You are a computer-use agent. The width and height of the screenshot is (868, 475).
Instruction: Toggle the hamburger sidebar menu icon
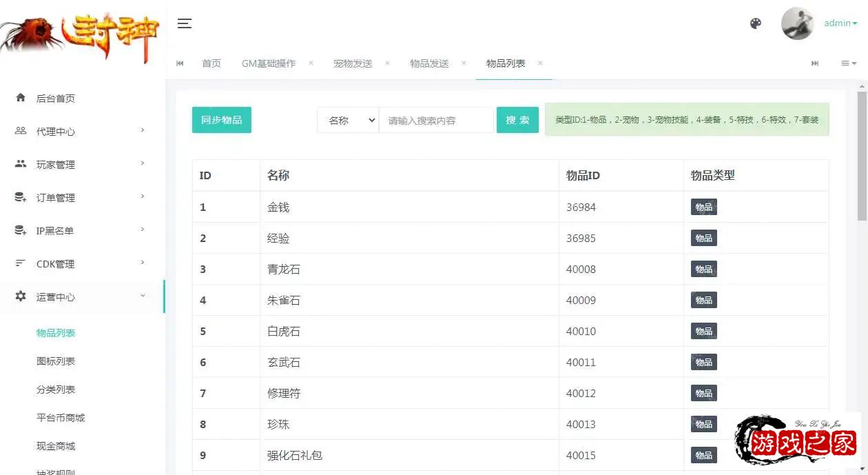184,23
